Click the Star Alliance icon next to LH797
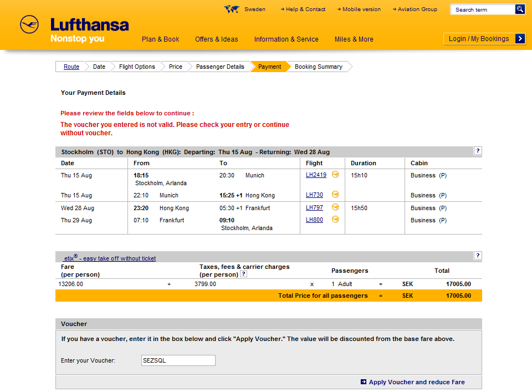 (x=335, y=207)
